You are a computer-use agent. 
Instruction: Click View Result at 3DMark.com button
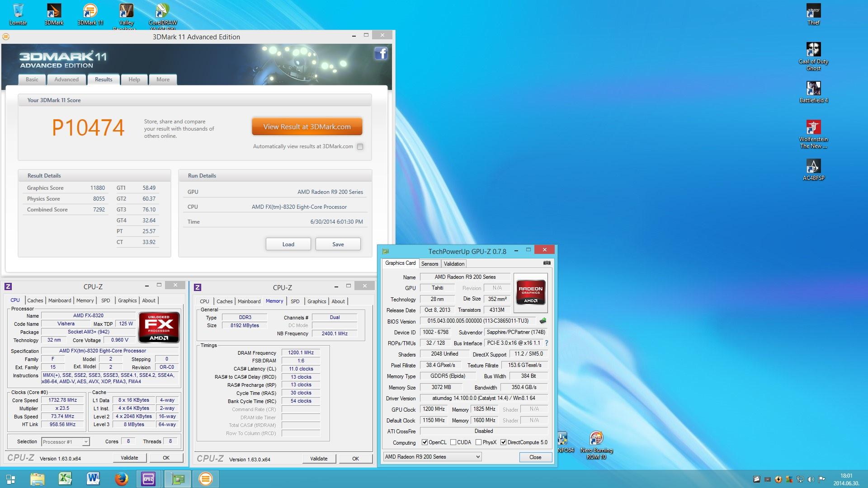(307, 127)
